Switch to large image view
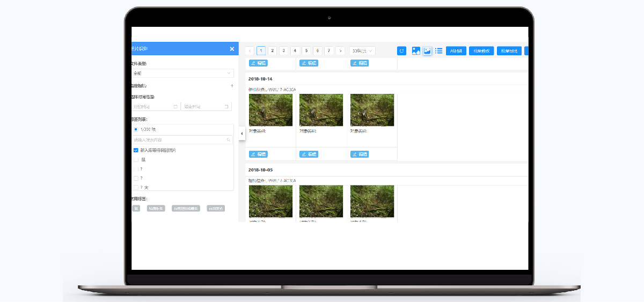Viewport: 644px width, 302px height. click(416, 51)
